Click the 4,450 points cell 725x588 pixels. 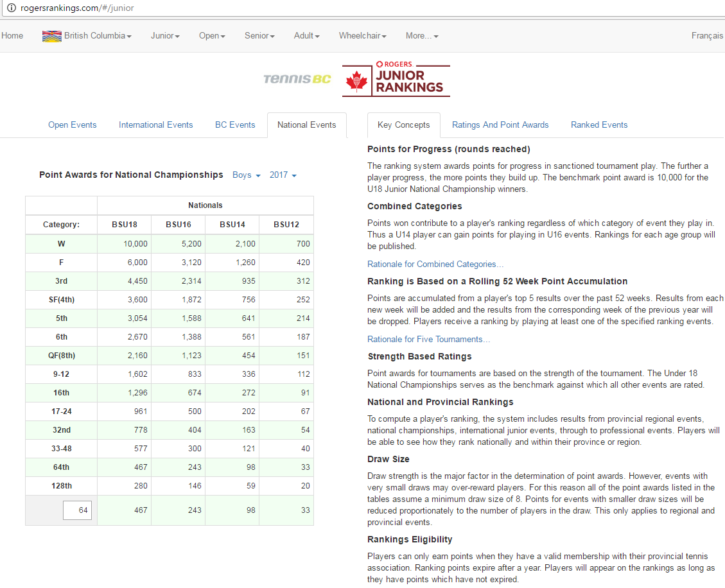tap(125, 281)
